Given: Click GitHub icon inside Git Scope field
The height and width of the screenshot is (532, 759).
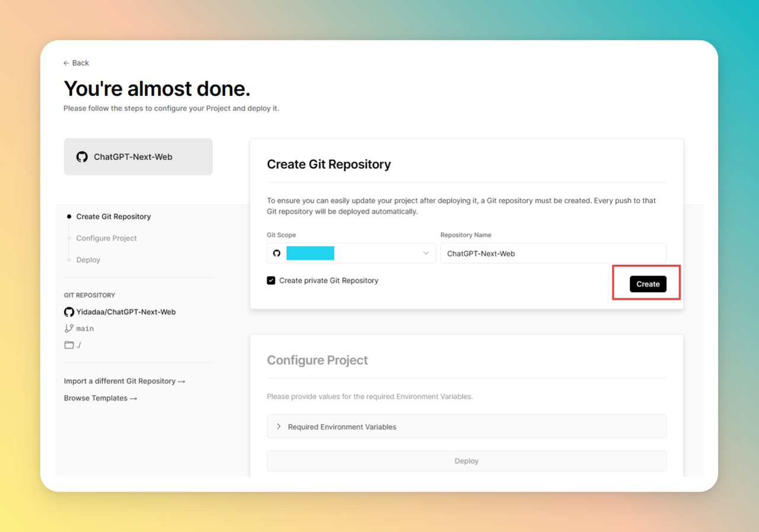Looking at the screenshot, I should pos(277,254).
